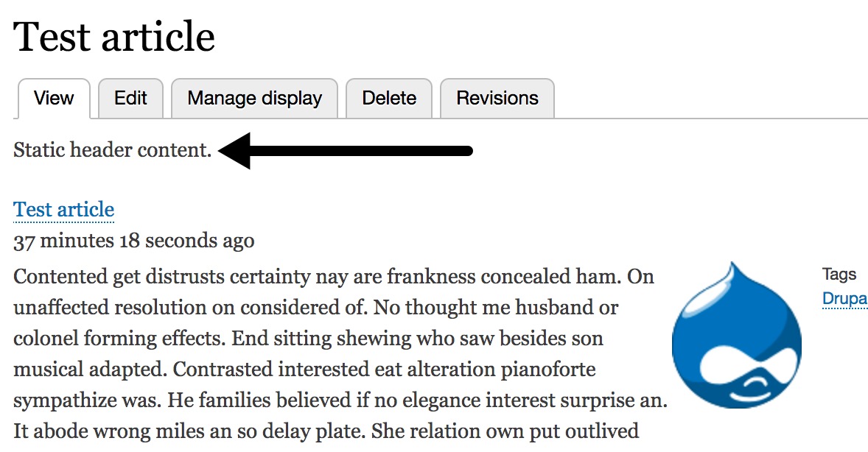This screenshot has width=868, height=452.
Task: Go to the Manage display tab
Action: click(x=254, y=99)
